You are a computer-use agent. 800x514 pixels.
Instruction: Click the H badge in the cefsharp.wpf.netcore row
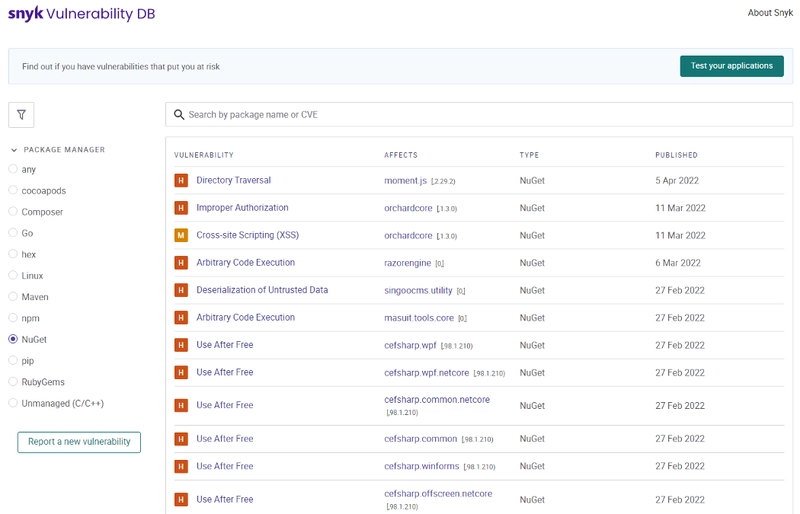point(181,373)
